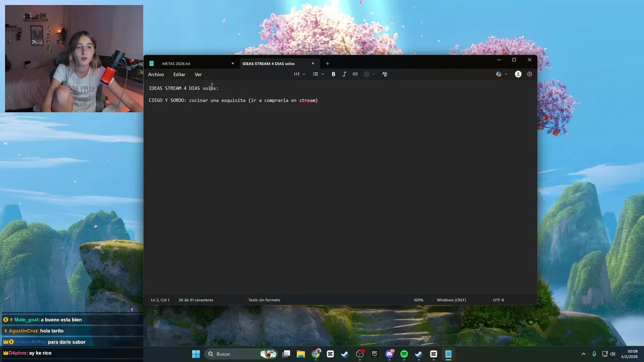Open File Explorer from the taskbar
The image size is (644, 362).
301,354
